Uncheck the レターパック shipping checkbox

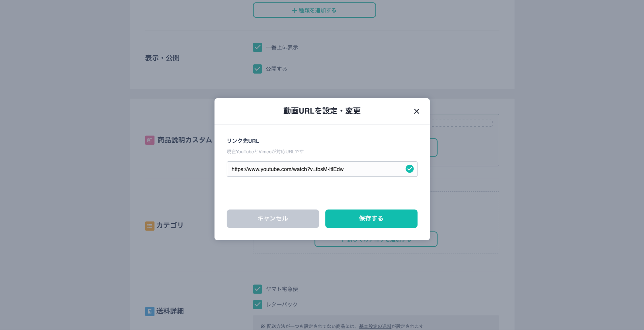click(257, 304)
